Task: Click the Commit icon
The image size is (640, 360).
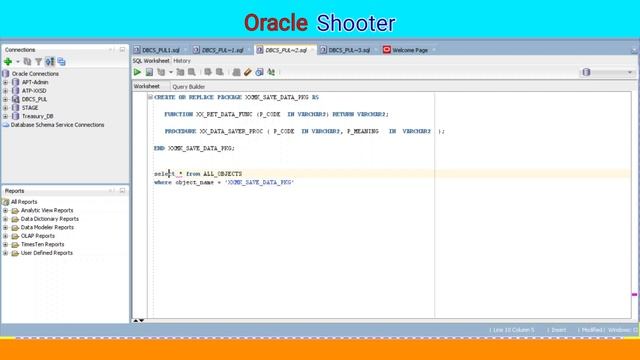Action: point(208,72)
